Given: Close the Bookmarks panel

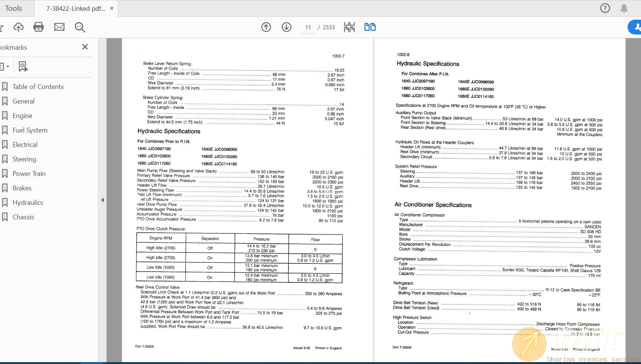Looking at the screenshot, I should point(85,47).
